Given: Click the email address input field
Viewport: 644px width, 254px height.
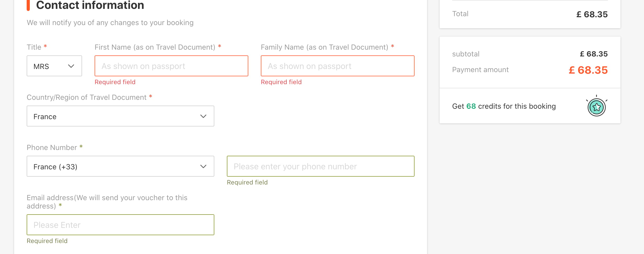Looking at the screenshot, I should point(120,225).
